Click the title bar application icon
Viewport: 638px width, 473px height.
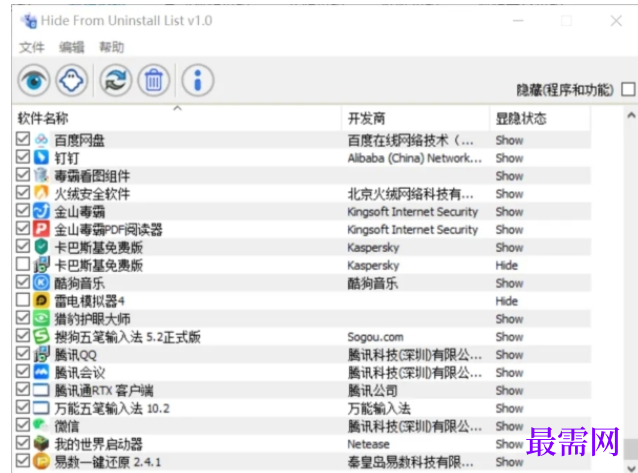(x=29, y=21)
